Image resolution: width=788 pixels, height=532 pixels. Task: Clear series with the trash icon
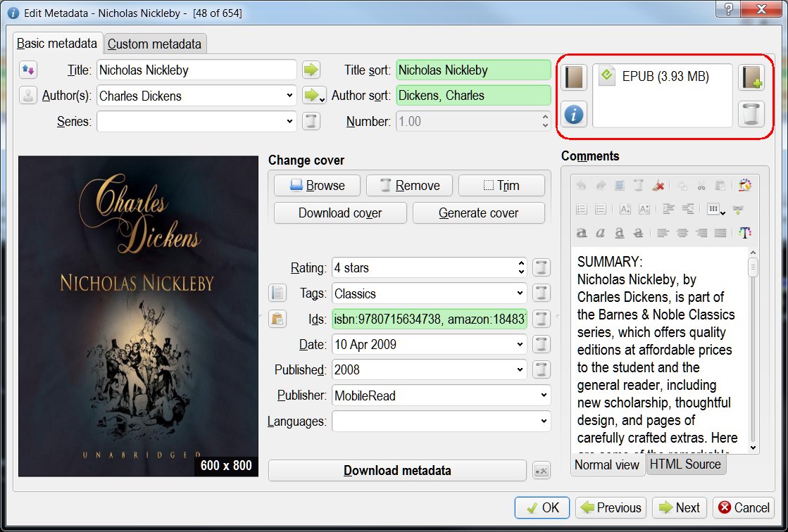311,121
